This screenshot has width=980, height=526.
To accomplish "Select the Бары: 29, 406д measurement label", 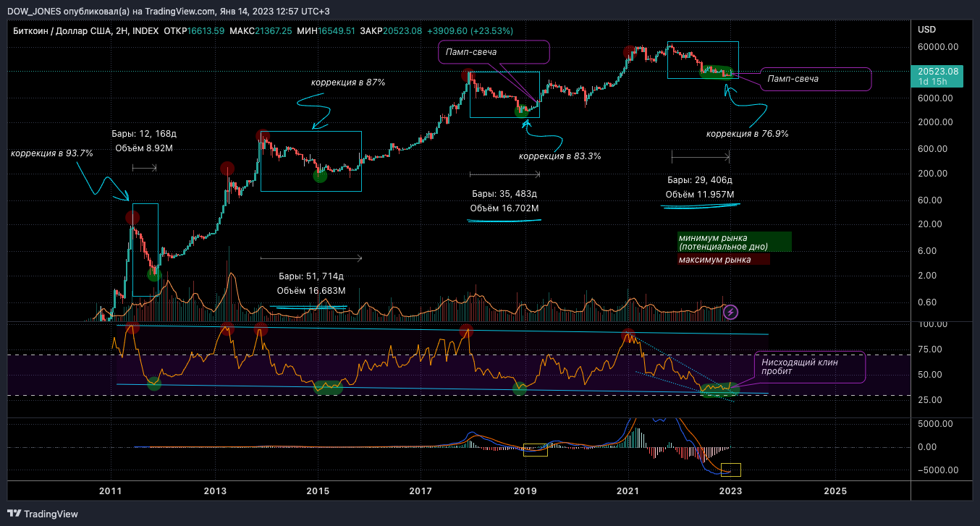I will click(700, 179).
